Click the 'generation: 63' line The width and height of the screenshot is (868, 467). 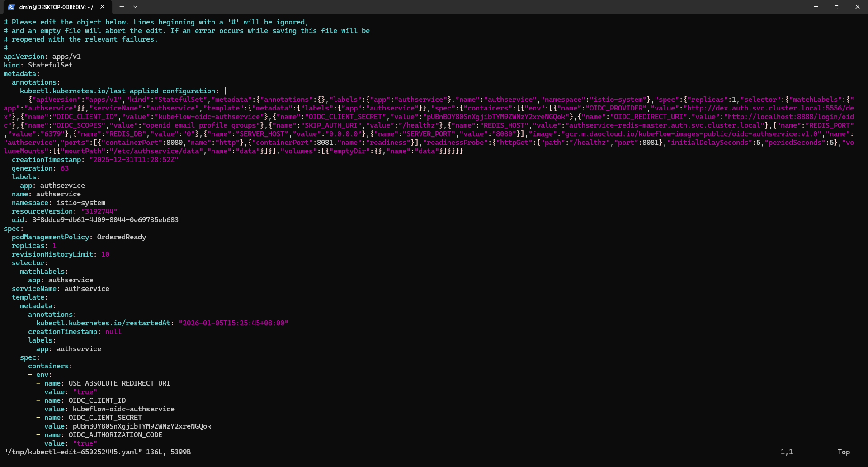click(x=40, y=168)
